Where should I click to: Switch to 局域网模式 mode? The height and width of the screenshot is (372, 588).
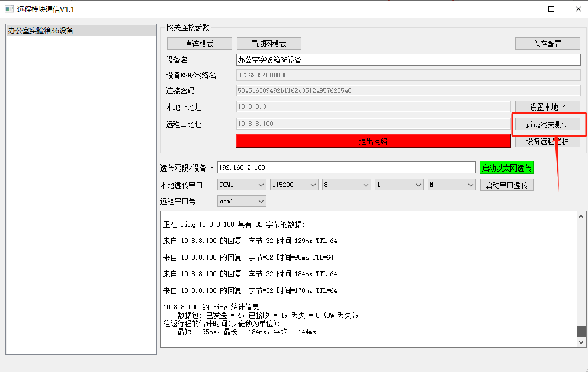point(269,43)
